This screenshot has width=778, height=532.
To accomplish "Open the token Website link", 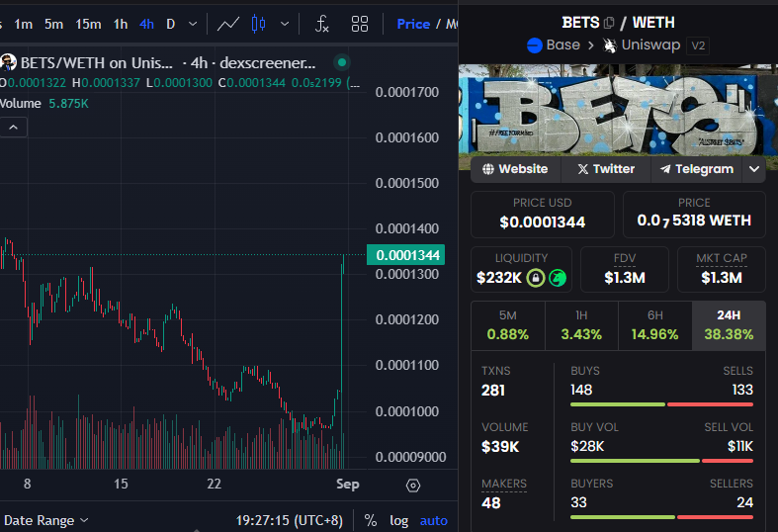I will (x=515, y=169).
